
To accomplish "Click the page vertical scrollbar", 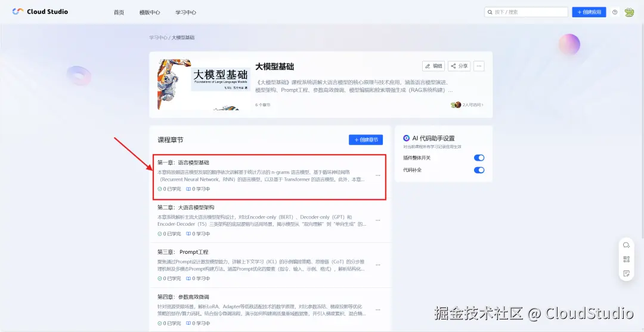I will (x=642, y=131).
